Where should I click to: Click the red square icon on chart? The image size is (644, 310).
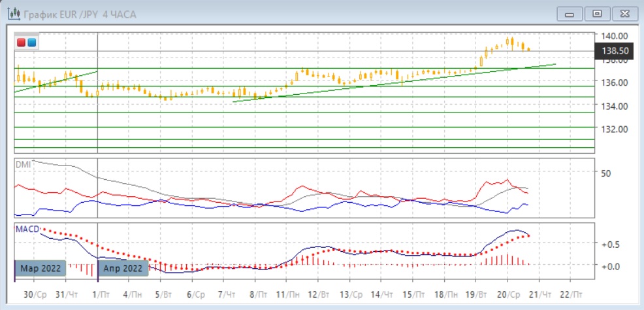point(22,43)
